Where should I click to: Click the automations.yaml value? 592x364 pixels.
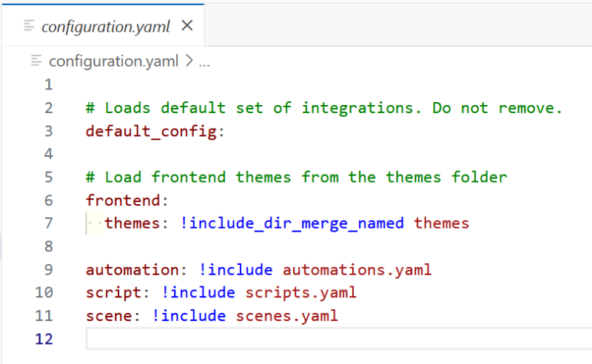357,269
